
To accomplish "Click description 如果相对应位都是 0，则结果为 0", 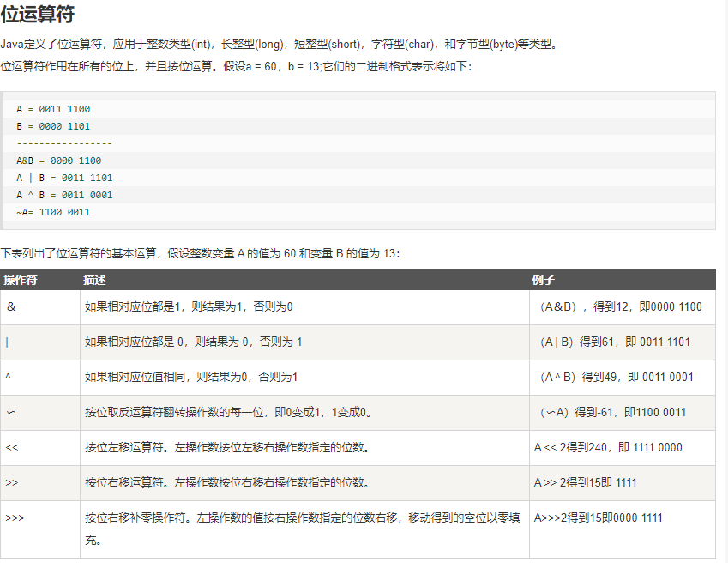I will click(194, 342).
